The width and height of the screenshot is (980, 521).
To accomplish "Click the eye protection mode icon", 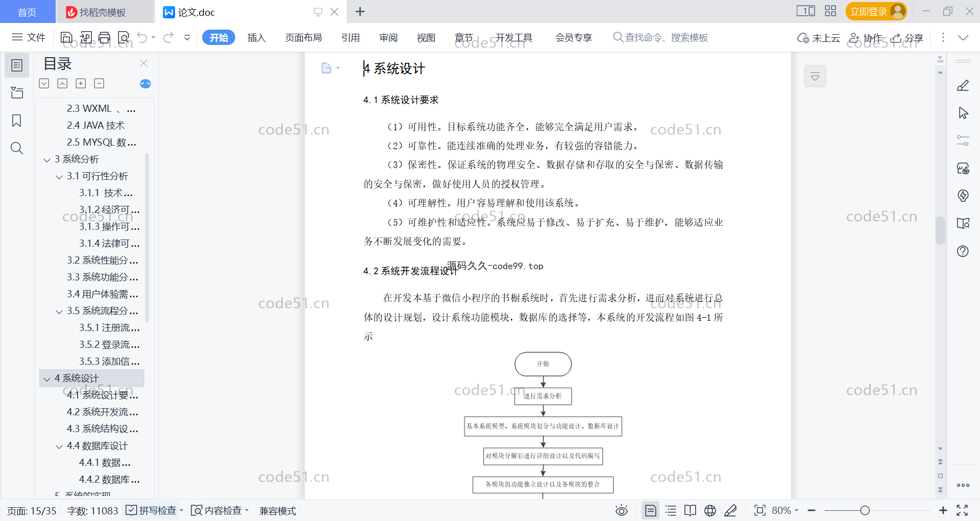I will coord(622,510).
